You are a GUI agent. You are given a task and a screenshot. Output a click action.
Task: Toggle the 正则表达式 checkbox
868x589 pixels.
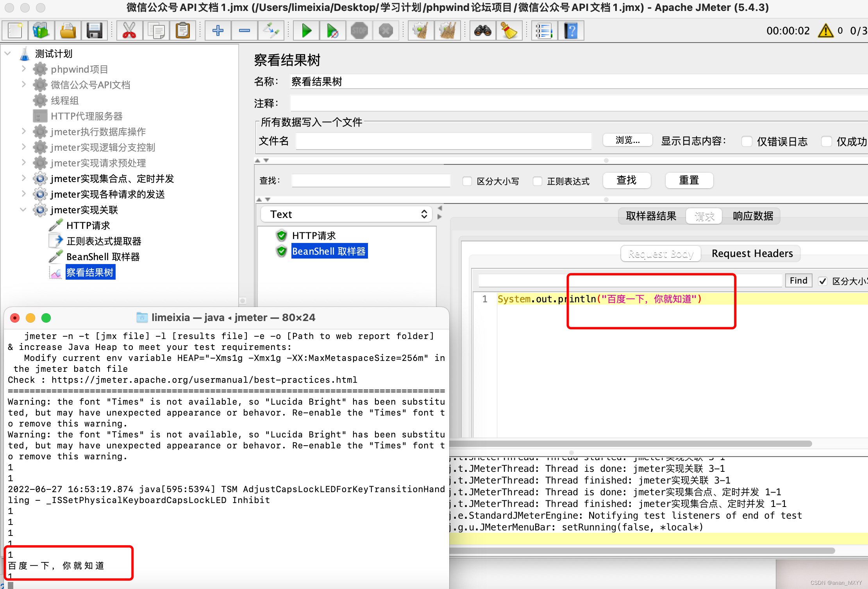538,181
